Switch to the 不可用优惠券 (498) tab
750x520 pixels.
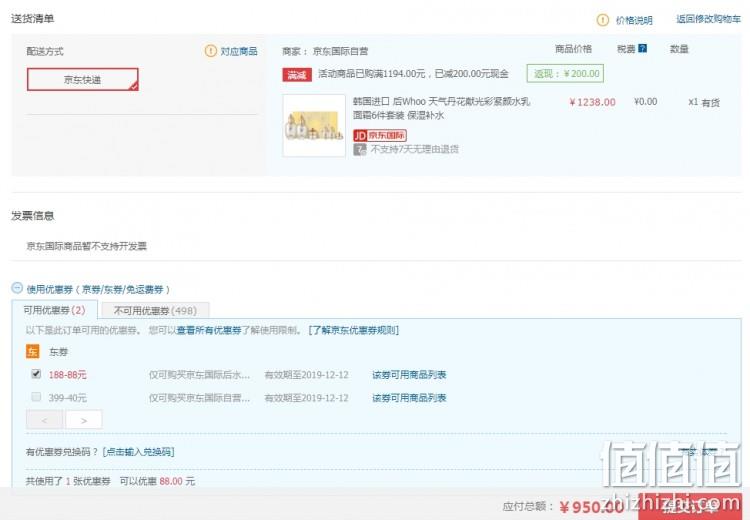tap(155, 310)
